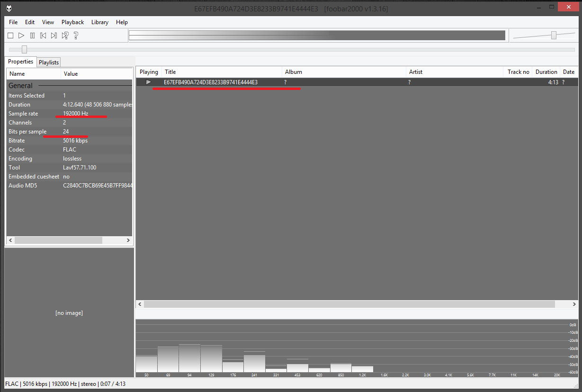The height and width of the screenshot is (392, 582).
Task: Select the E67EFB490A724D3E track in playlist
Action: (x=211, y=82)
